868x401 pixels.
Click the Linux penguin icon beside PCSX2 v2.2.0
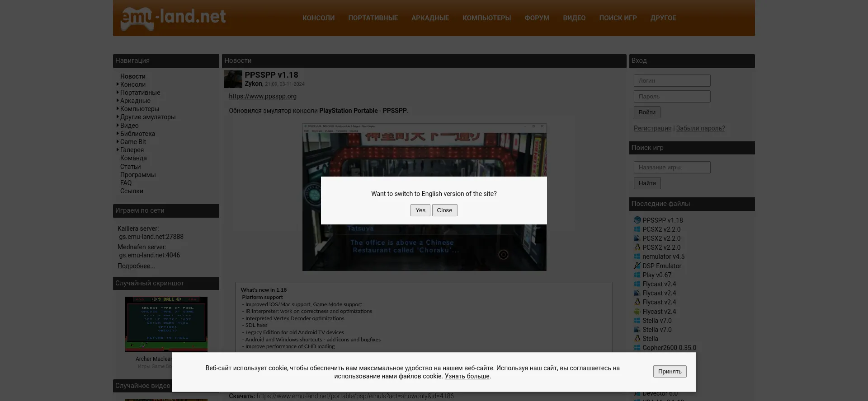pos(637,247)
